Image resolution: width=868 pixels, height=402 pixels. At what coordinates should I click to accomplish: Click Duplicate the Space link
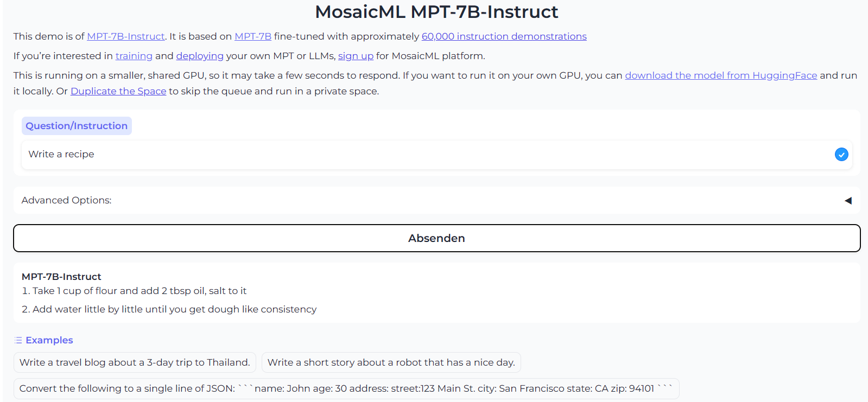(x=118, y=91)
